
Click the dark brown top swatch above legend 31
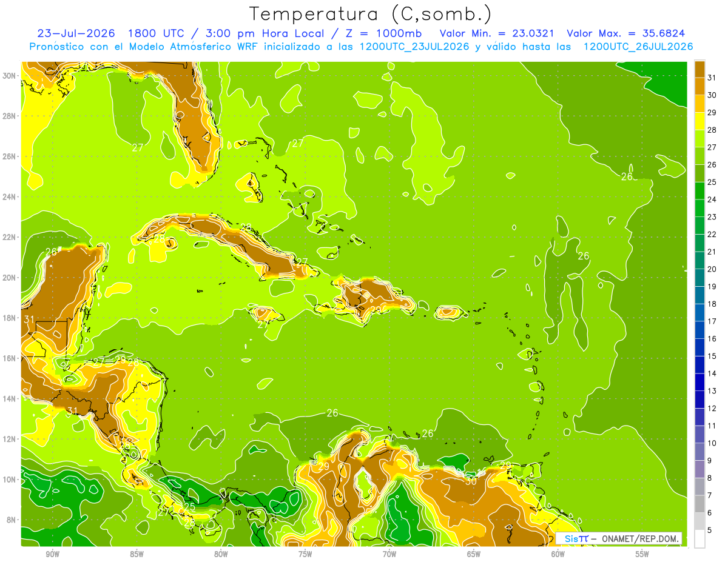(x=699, y=69)
